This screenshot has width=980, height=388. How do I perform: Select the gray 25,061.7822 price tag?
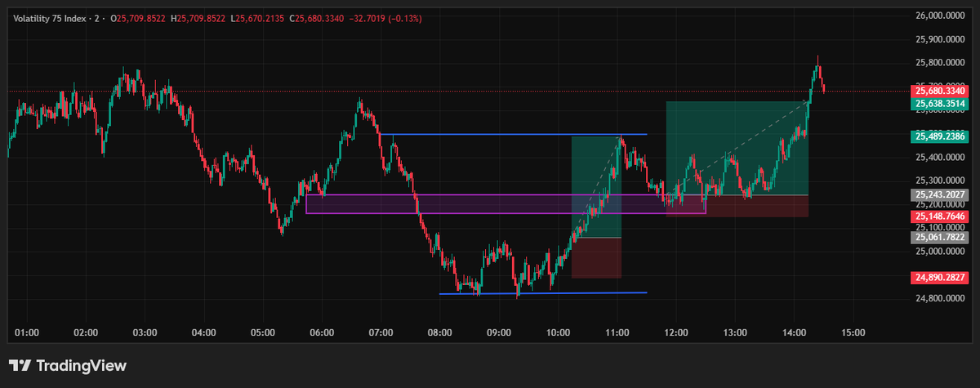point(941,237)
